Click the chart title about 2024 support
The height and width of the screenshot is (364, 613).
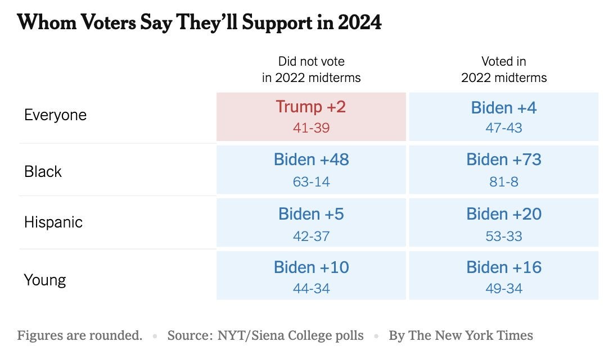[x=200, y=23]
